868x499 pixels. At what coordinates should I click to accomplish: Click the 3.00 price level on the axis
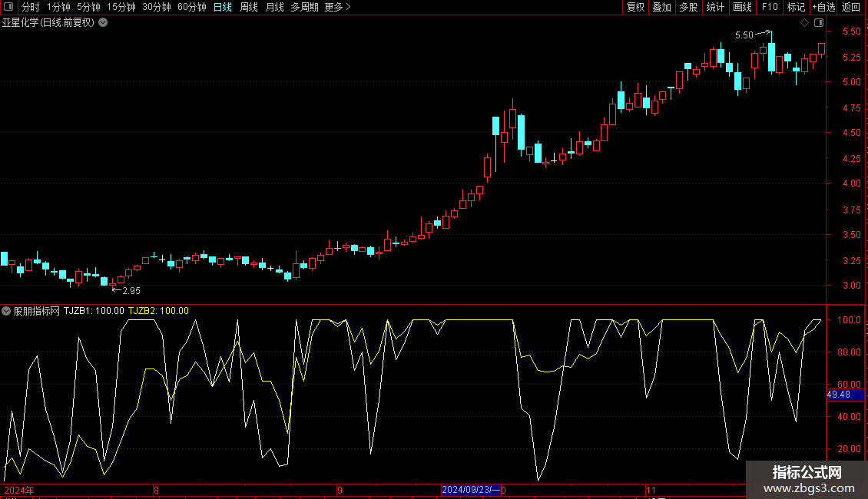coord(851,286)
